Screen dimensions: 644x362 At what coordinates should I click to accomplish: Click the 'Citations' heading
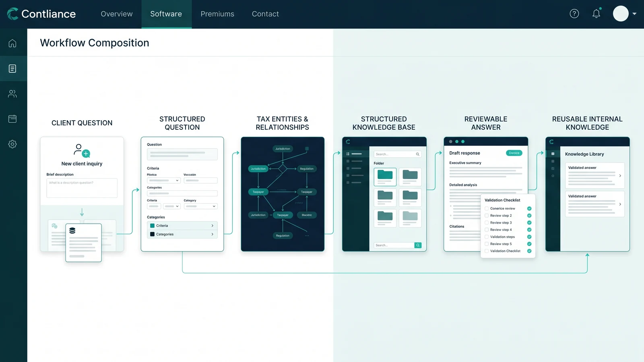pos(457,226)
